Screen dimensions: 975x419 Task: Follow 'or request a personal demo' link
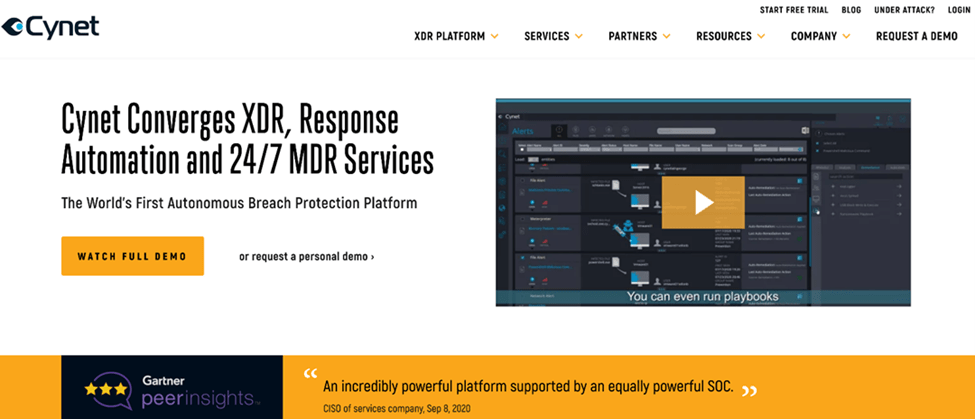(x=307, y=256)
